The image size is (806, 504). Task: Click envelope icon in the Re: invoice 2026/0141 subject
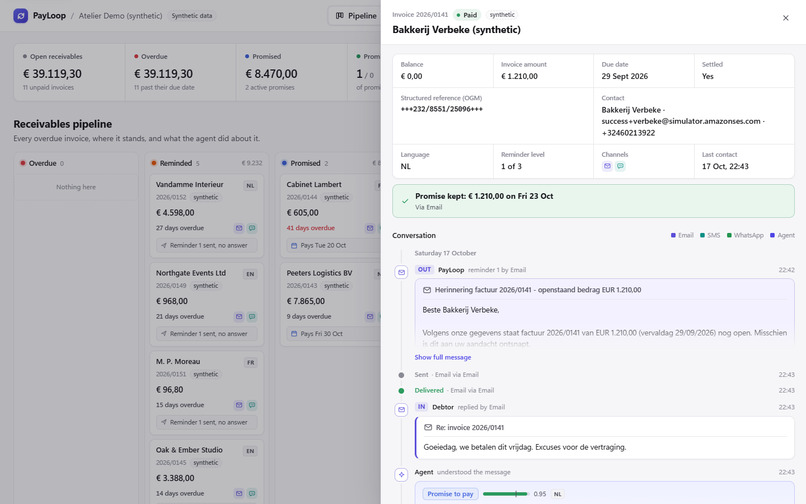pyautogui.click(x=428, y=427)
